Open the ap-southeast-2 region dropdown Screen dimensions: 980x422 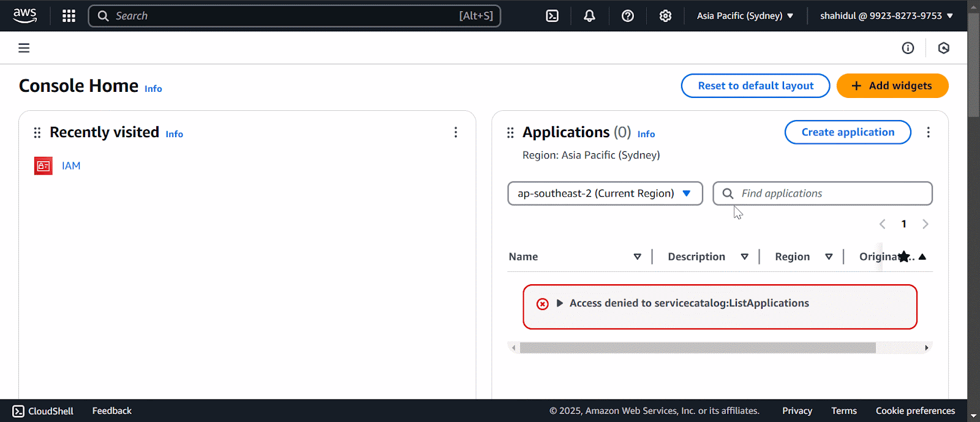tap(605, 194)
